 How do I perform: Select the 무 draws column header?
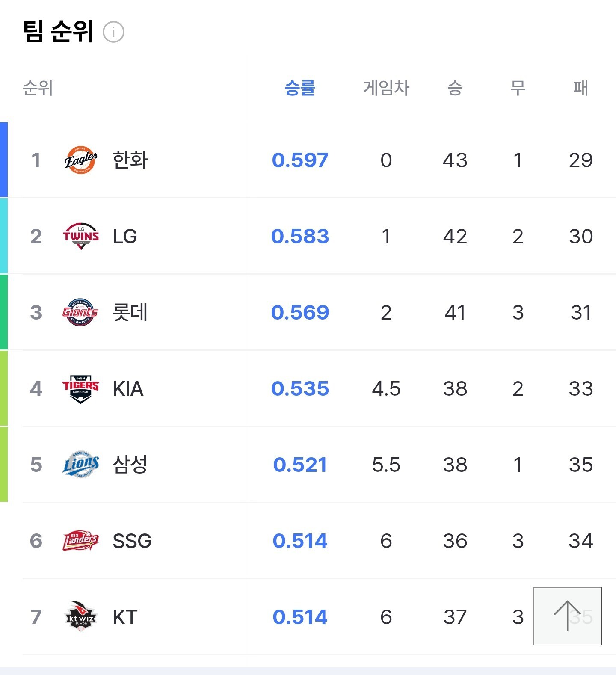(518, 88)
